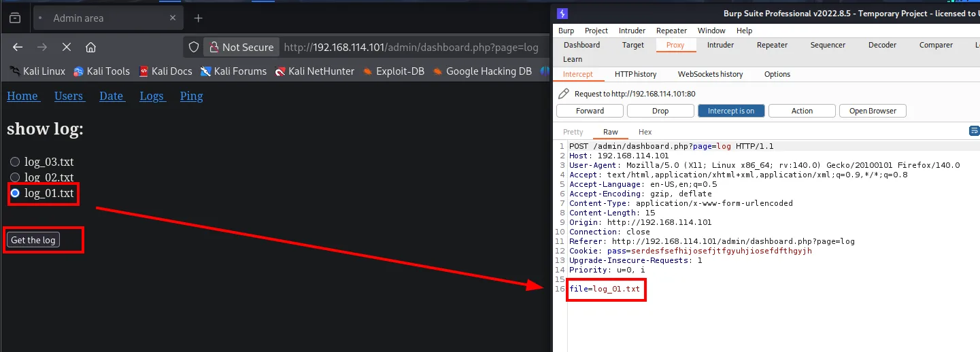Open the Repeater menu in menu bar
The image size is (980, 352).
671,31
